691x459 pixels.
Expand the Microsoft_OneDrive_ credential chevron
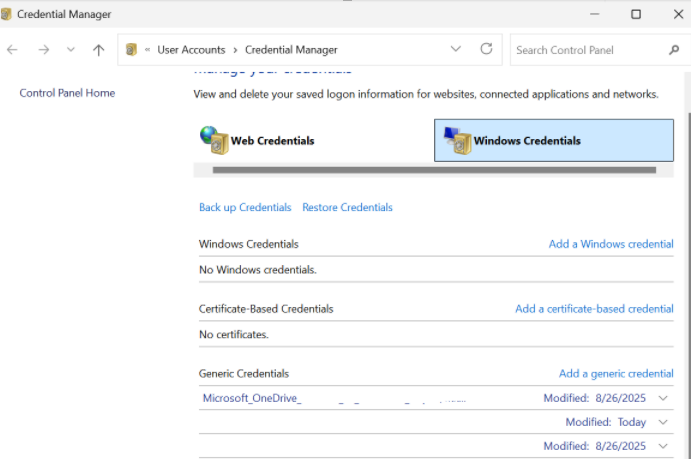tap(663, 398)
